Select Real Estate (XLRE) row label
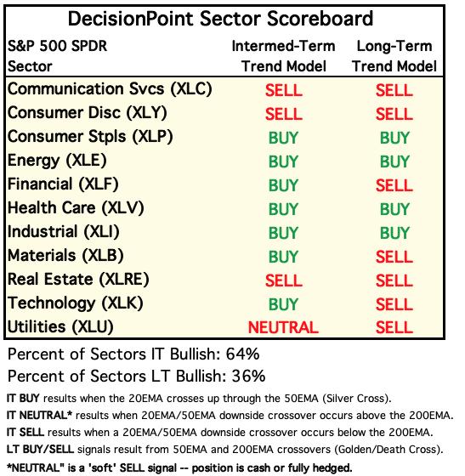 [78, 280]
